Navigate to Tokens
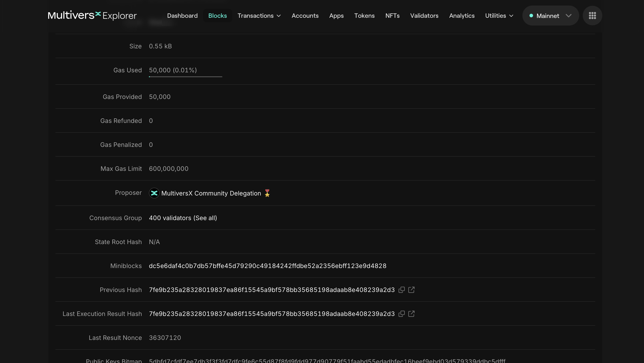 click(364, 16)
